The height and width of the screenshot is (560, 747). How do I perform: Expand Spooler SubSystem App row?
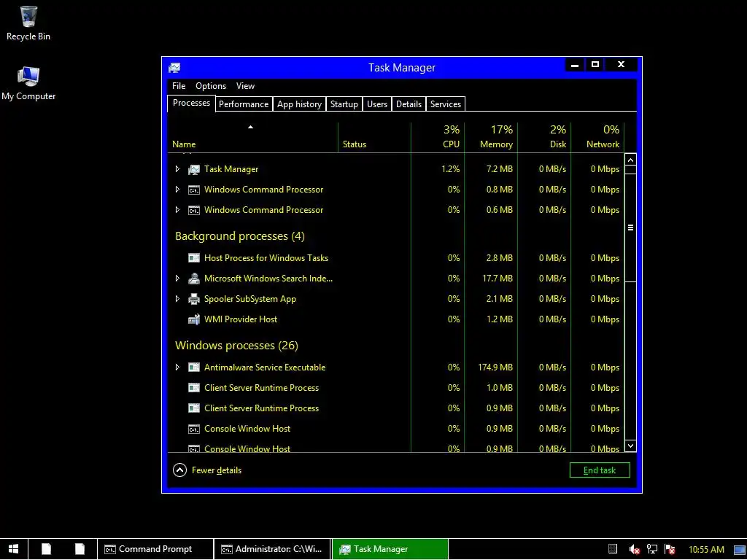coord(177,299)
